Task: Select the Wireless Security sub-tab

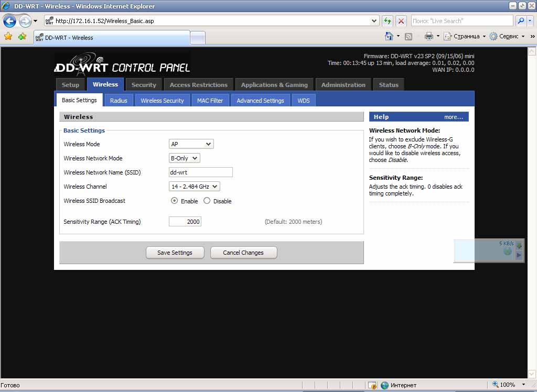Action: pos(162,100)
